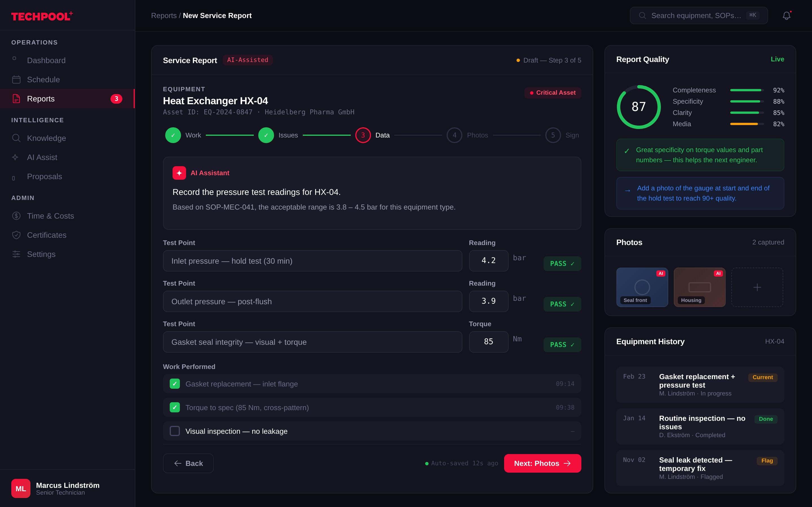Click the Time & Costs dollar icon
The image size is (812, 507).
[x=16, y=215]
